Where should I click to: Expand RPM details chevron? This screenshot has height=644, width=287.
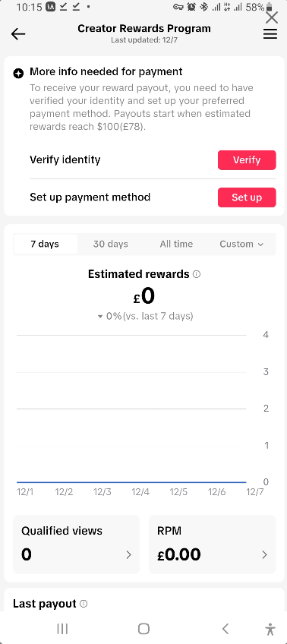tap(264, 555)
